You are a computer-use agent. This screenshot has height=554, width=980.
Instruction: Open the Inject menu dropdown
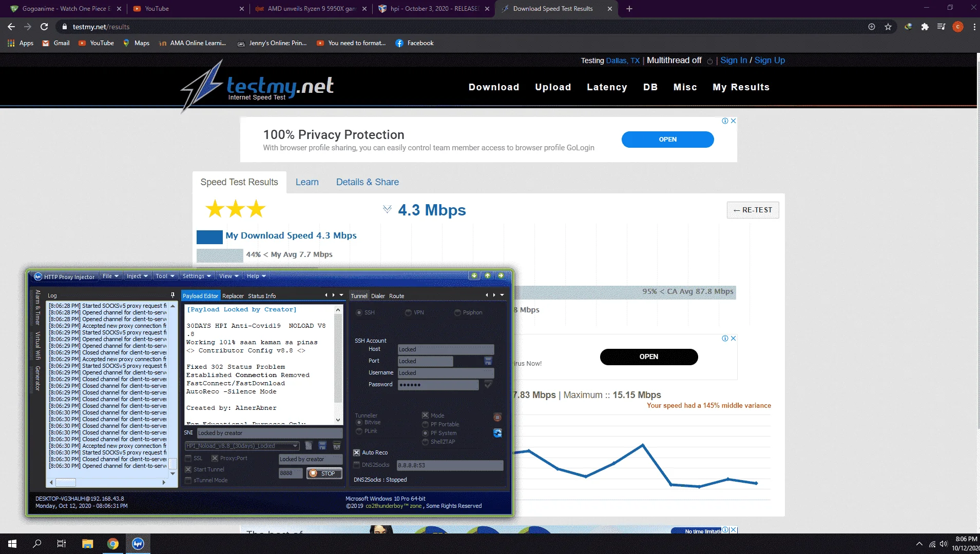(x=137, y=276)
